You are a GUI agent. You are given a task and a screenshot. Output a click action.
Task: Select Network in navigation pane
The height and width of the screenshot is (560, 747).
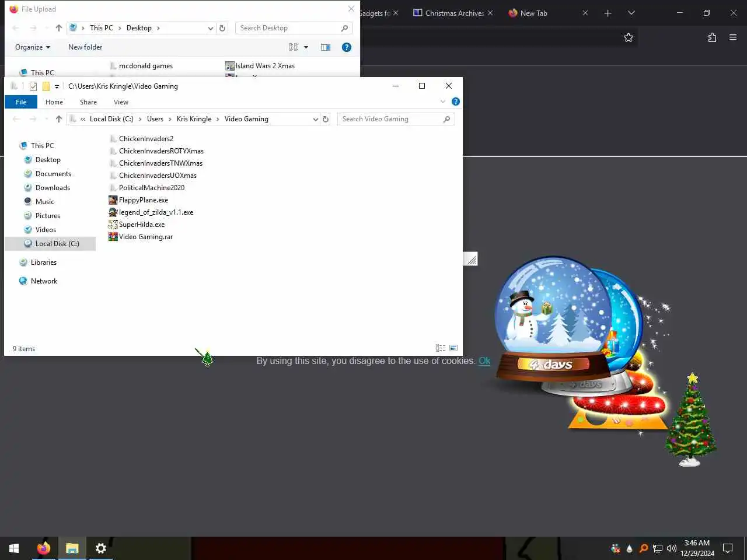(44, 281)
